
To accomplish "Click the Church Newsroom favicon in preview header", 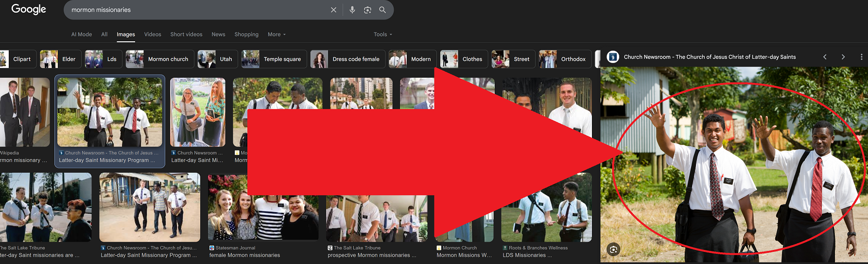I will [613, 57].
